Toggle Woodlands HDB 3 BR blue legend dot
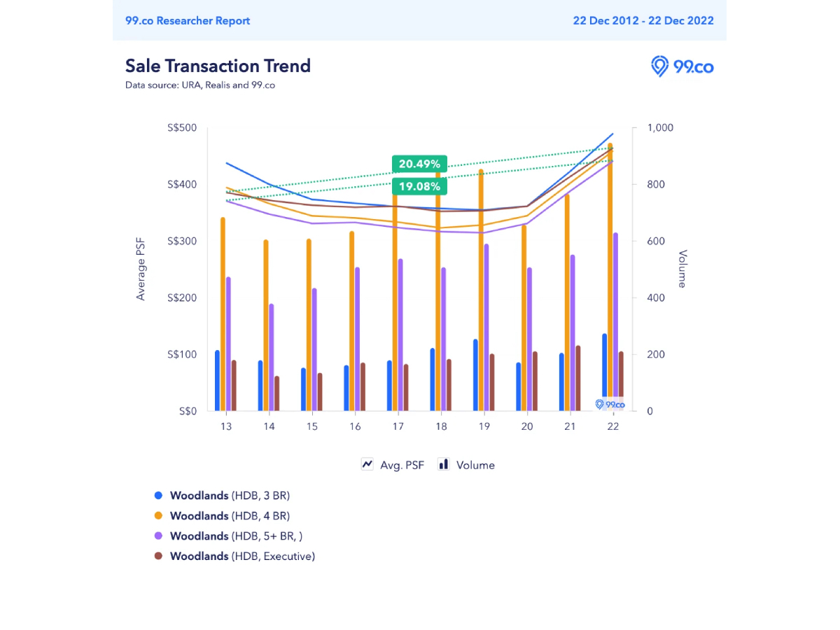The height and width of the screenshot is (630, 840). 158,496
